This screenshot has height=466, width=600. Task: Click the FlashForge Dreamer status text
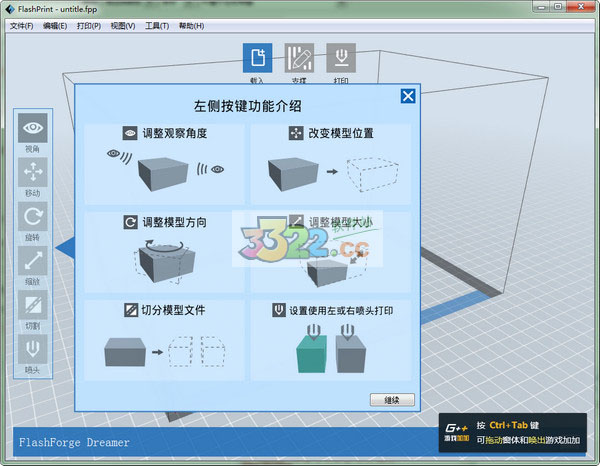[x=74, y=442]
